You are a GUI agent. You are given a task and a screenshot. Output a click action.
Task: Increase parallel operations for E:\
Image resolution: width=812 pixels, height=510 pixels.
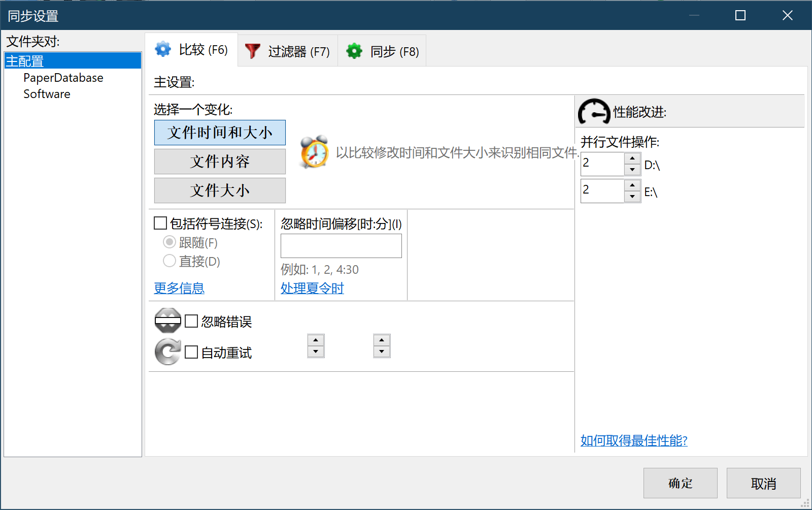tap(632, 185)
